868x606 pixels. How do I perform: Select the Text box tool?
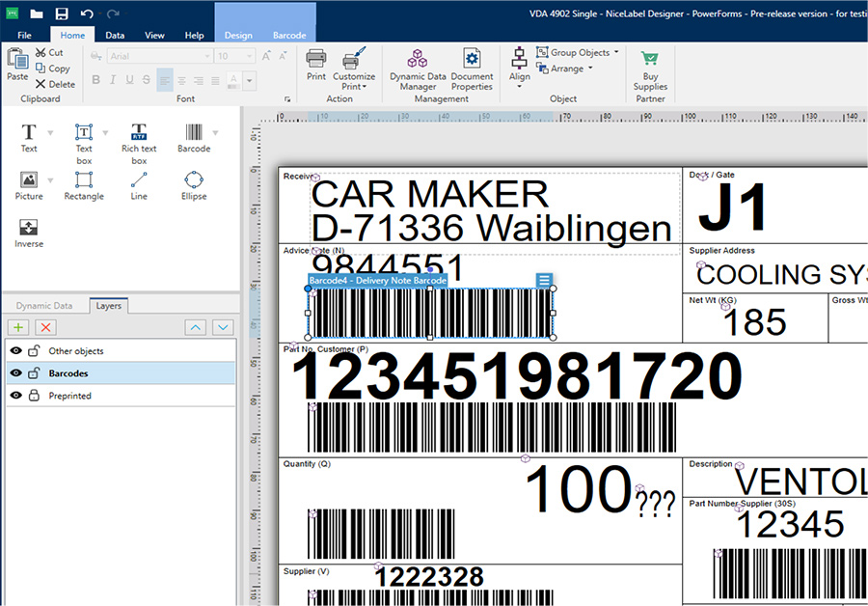pyautogui.click(x=84, y=144)
